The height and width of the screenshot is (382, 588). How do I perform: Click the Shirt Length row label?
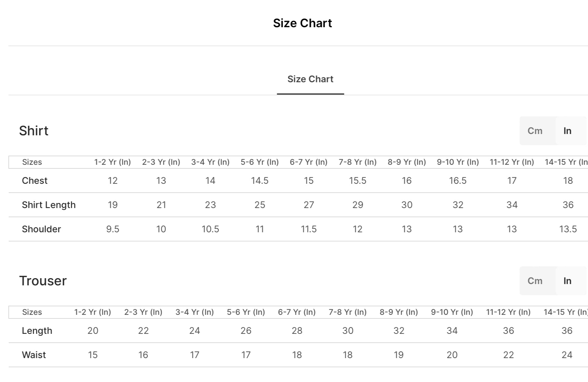point(49,205)
